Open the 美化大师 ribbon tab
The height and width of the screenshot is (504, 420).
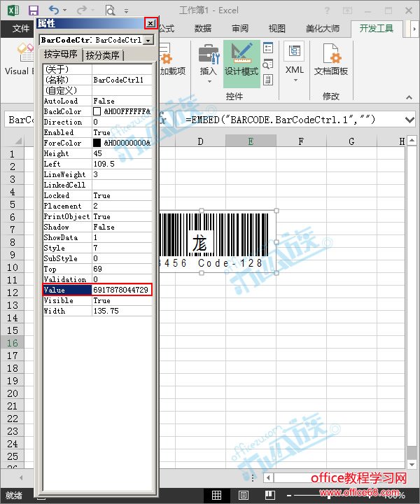[x=323, y=29]
